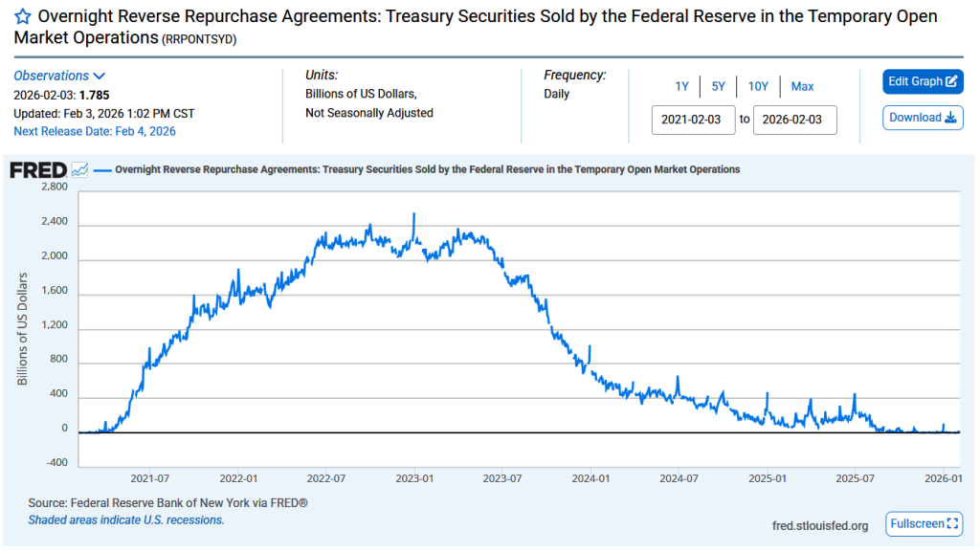Click the chart line icon beside FRED logo
Screen dimensions: 980x552
(x=80, y=170)
